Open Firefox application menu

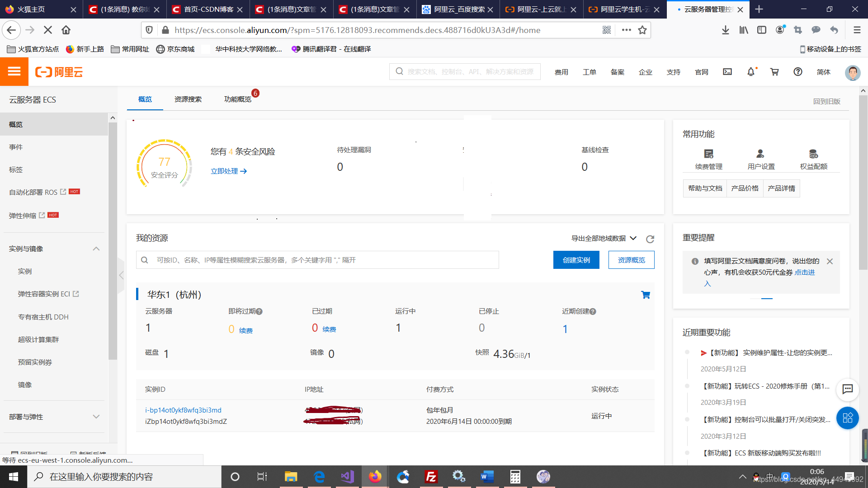(857, 30)
